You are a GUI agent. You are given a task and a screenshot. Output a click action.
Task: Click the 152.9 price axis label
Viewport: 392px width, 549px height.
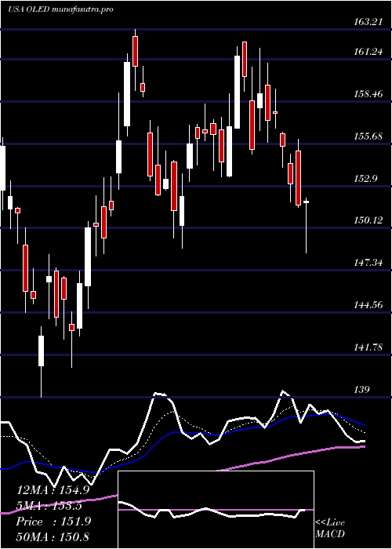[365, 179]
